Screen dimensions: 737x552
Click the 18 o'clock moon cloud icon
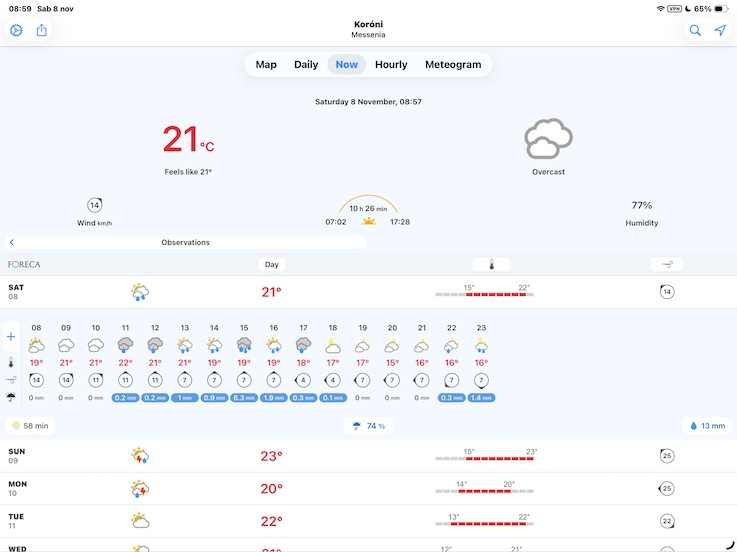(x=333, y=346)
